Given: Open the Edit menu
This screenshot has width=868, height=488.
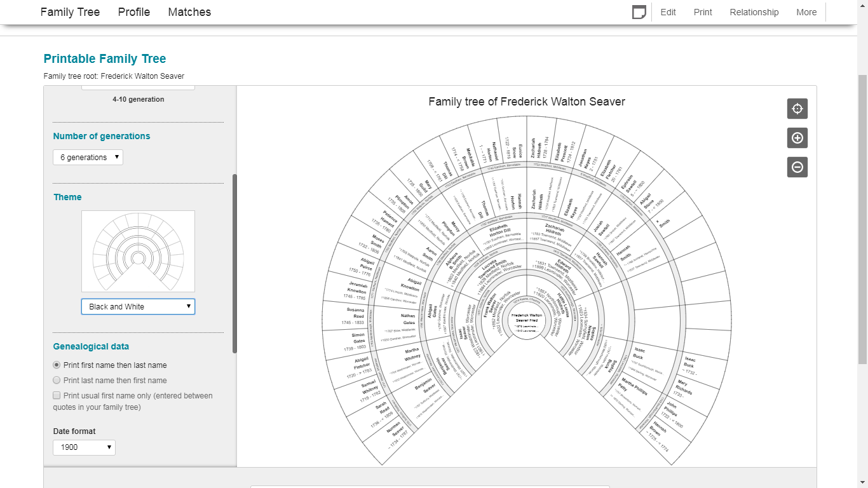Looking at the screenshot, I should click(668, 11).
